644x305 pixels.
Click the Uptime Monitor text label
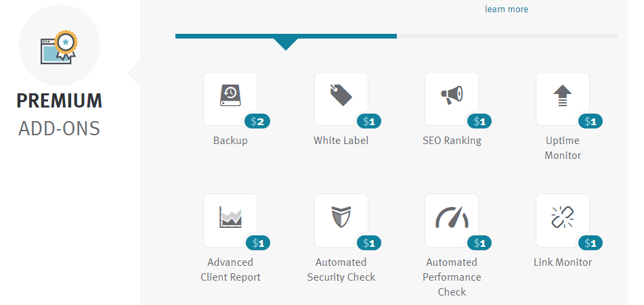click(563, 148)
